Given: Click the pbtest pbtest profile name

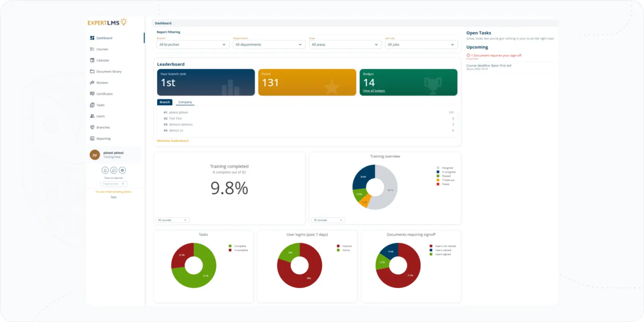Looking at the screenshot, I should pyautogui.click(x=114, y=153).
